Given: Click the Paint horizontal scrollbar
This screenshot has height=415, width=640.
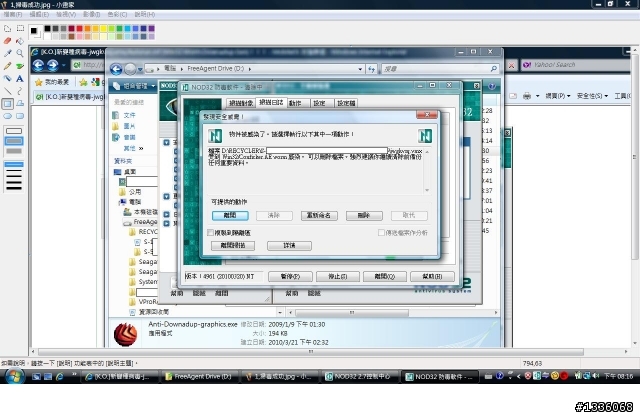Looking at the screenshot, I should tap(311, 351).
